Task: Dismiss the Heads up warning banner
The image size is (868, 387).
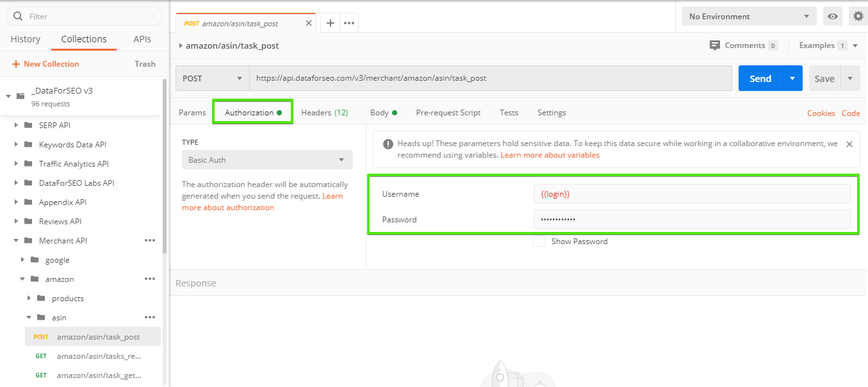Action: (x=849, y=144)
